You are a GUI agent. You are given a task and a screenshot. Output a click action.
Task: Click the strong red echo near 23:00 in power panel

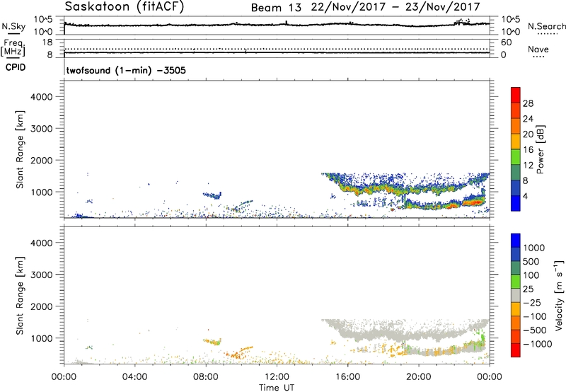(x=475, y=202)
